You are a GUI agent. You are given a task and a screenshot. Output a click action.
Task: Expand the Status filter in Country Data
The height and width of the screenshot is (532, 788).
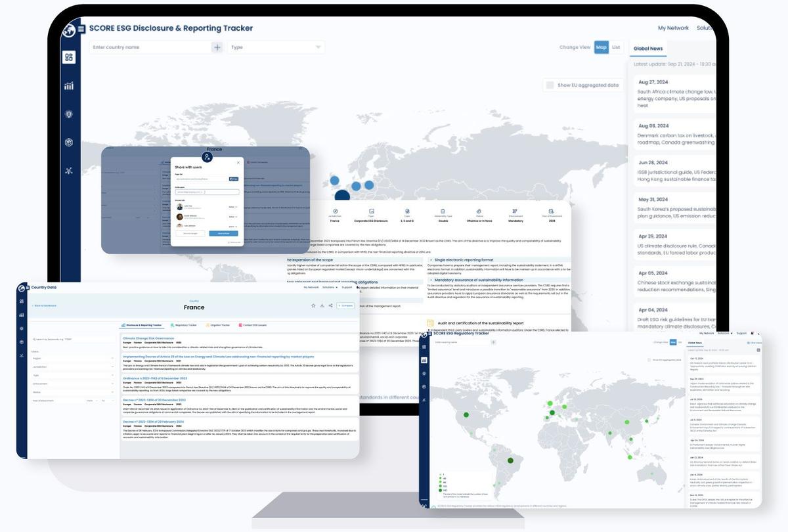(74, 392)
